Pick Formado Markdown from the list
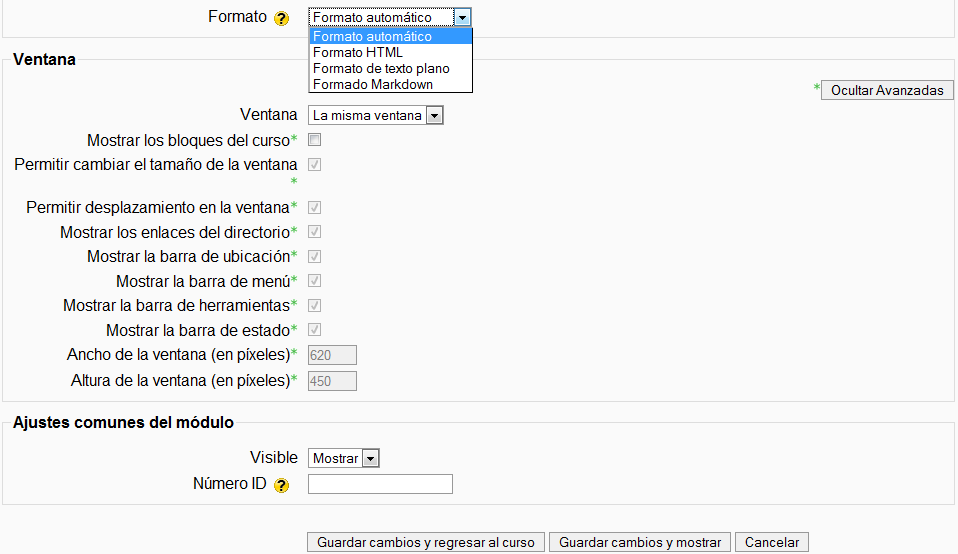The height and width of the screenshot is (554, 958). [x=373, y=85]
